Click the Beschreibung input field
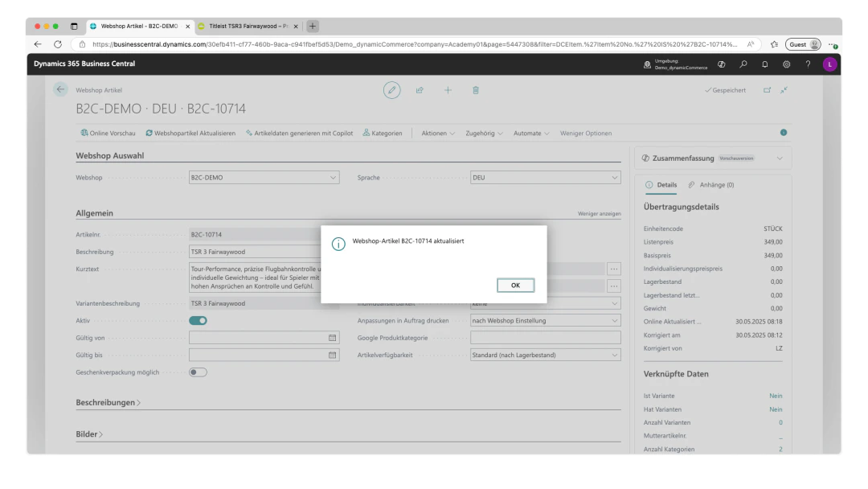Screen dimensions: 868x489 click(x=255, y=252)
